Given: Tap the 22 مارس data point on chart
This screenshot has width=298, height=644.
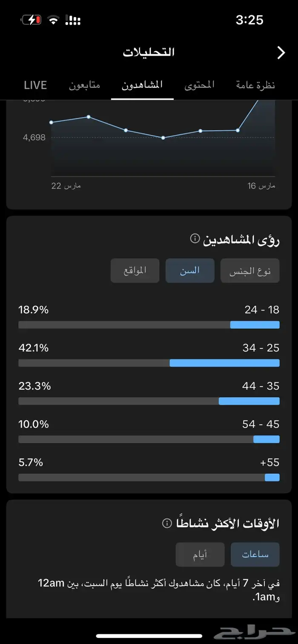Looking at the screenshot, I should pos(51,123).
